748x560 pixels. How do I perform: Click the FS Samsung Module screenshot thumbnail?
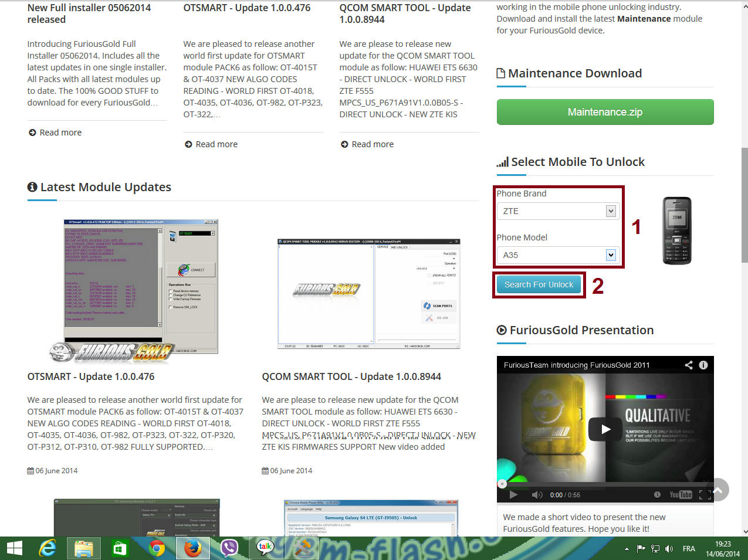(x=137, y=518)
